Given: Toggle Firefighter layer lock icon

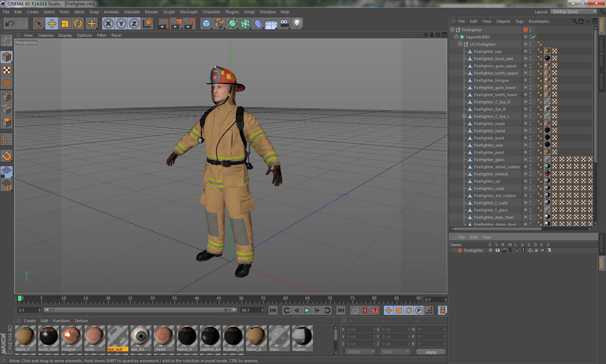Looking at the screenshot, I should pyautogui.click(x=517, y=250).
